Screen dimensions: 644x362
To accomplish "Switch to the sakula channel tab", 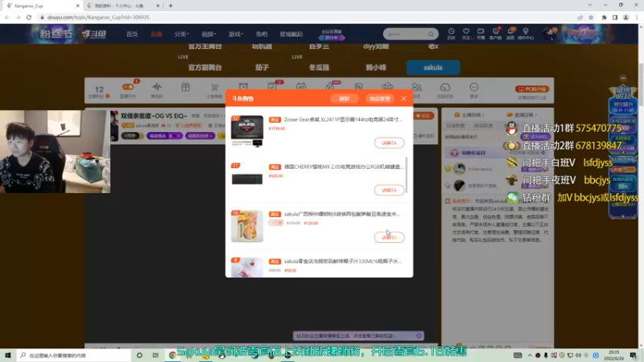I will point(433,68).
